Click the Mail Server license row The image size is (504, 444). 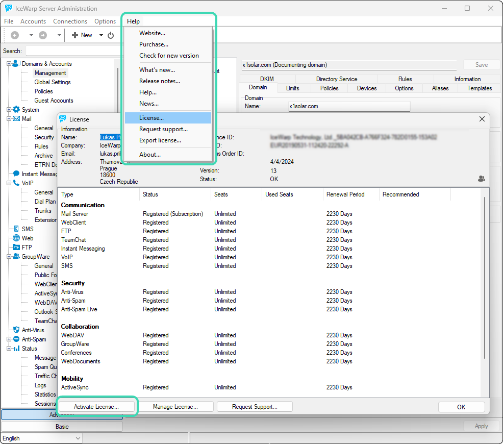click(x=270, y=213)
